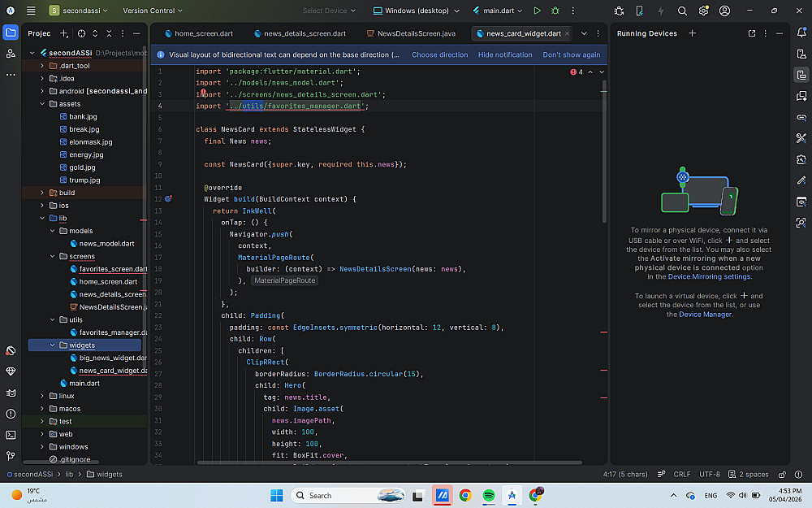Open the main.dart run configuration dropdown
Viewport: 812px width, 508px height.
coord(499,11)
